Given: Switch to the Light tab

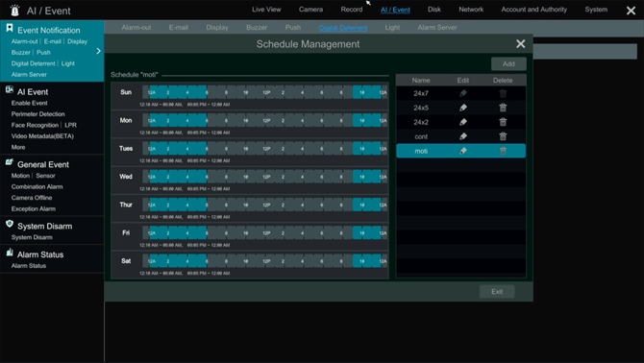Looking at the screenshot, I should 392,28.
